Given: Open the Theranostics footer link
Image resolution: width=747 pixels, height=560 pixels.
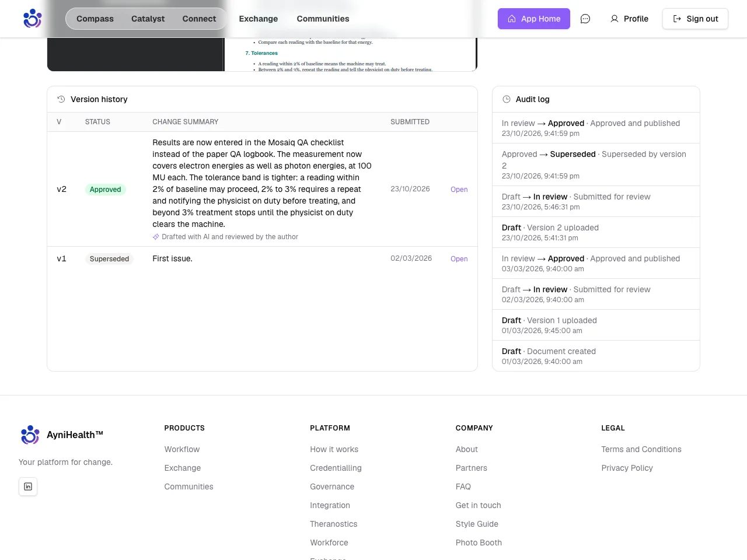Looking at the screenshot, I should point(334,524).
